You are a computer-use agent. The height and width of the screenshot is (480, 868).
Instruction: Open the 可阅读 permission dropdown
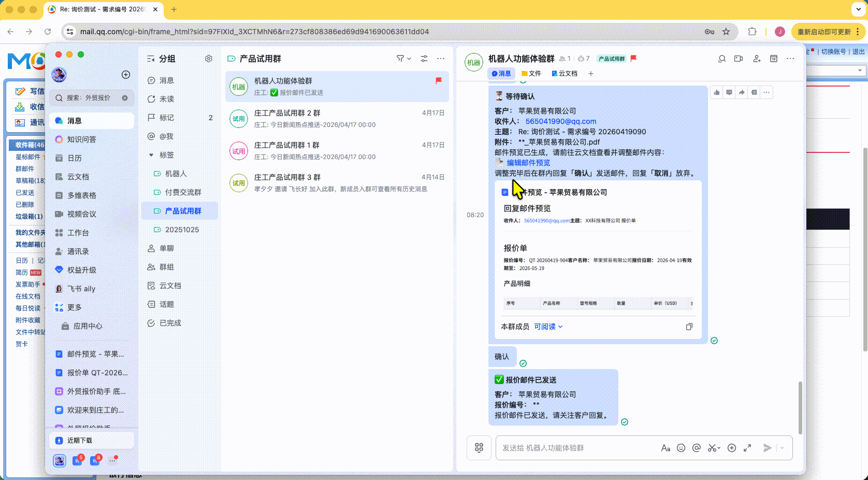(548, 327)
